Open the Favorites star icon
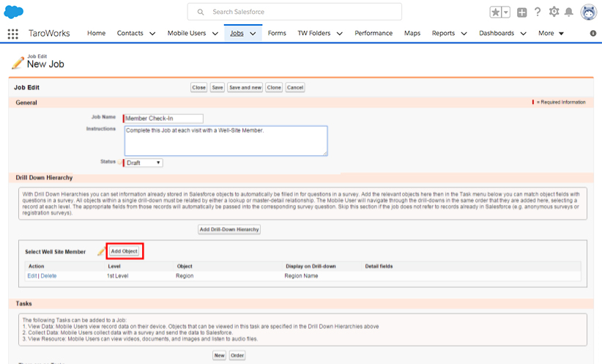This screenshot has width=602, height=364. pyautogui.click(x=496, y=12)
